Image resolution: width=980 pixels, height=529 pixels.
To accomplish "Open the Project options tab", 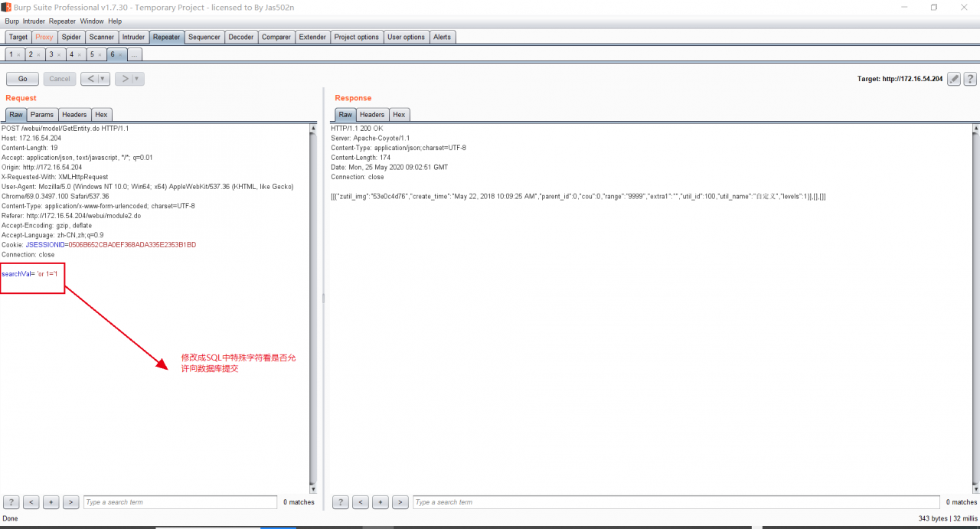I will 357,37.
